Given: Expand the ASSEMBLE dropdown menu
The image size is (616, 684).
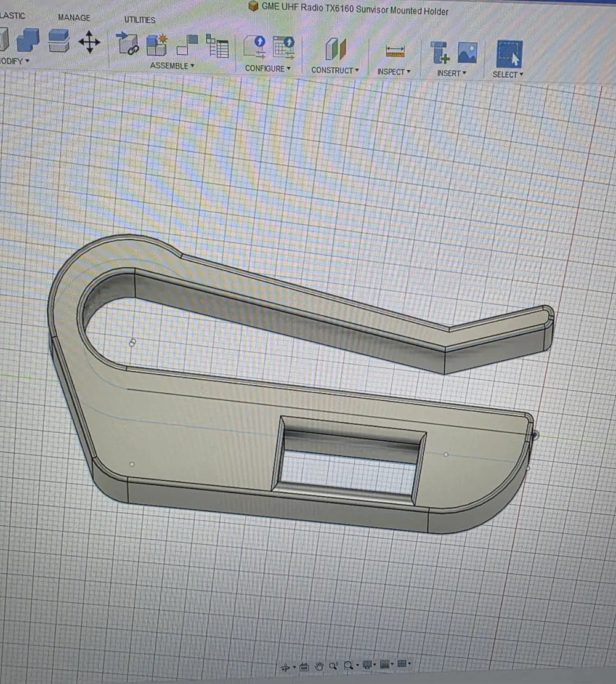Looking at the screenshot, I should (x=172, y=66).
